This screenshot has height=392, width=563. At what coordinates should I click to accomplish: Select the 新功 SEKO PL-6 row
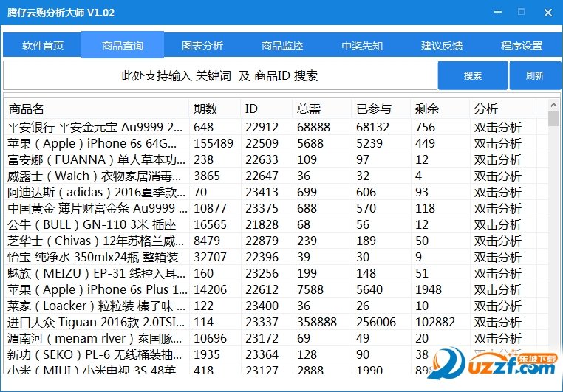(276, 354)
